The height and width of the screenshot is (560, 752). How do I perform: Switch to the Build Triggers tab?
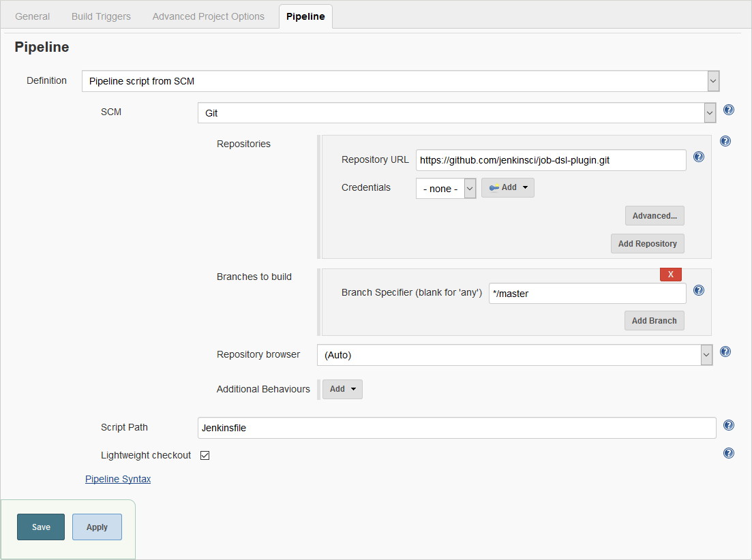100,16
